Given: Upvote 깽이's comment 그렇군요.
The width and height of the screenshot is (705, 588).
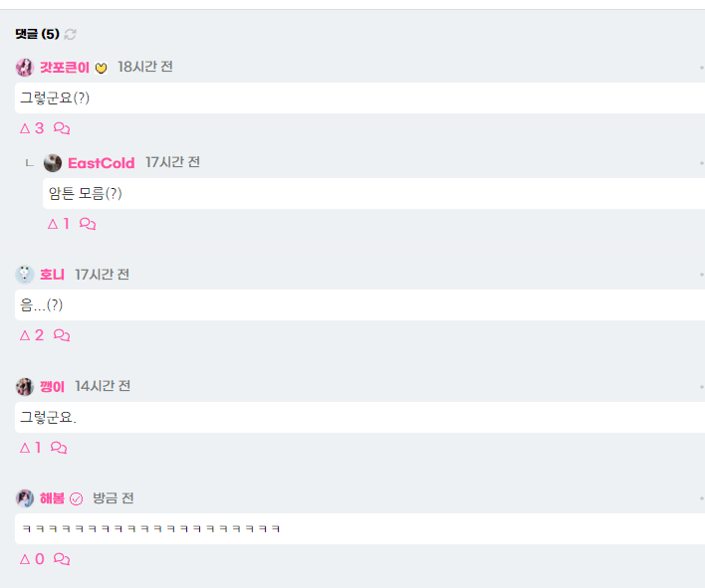Looking at the screenshot, I should tap(31, 448).
